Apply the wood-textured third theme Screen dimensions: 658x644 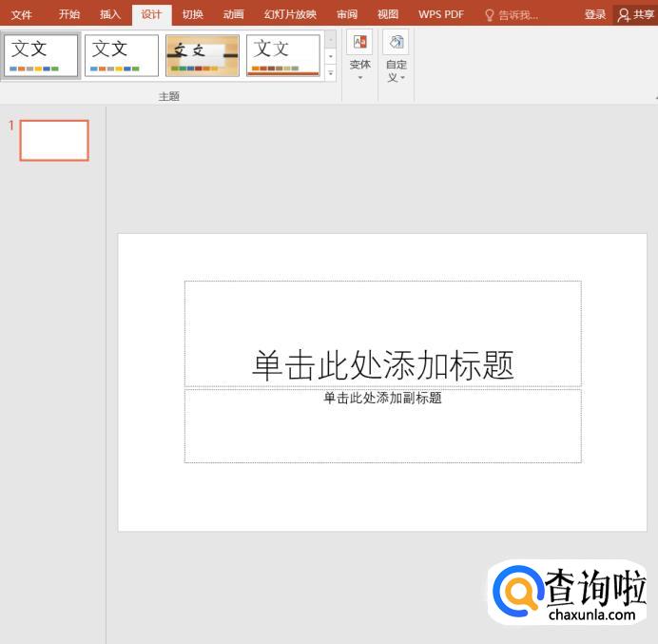click(x=202, y=55)
